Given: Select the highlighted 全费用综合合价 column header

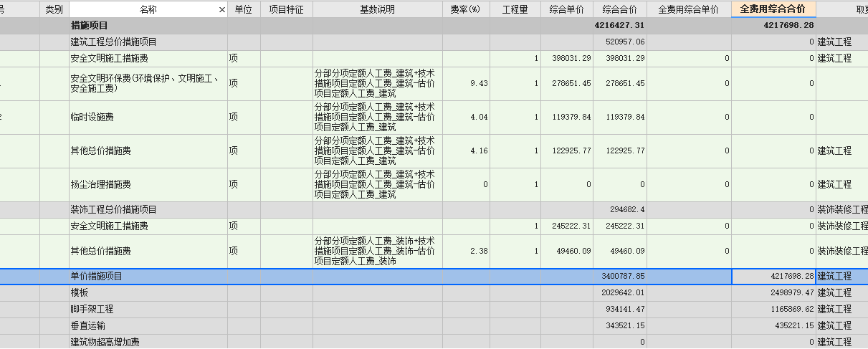Looking at the screenshot, I should (x=773, y=9).
